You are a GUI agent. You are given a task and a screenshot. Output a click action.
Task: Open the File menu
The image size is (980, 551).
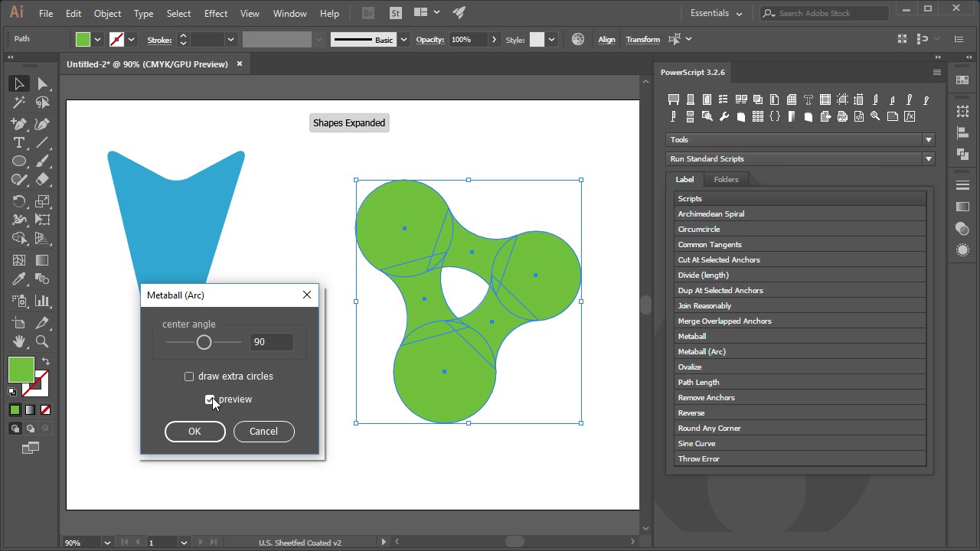[46, 14]
